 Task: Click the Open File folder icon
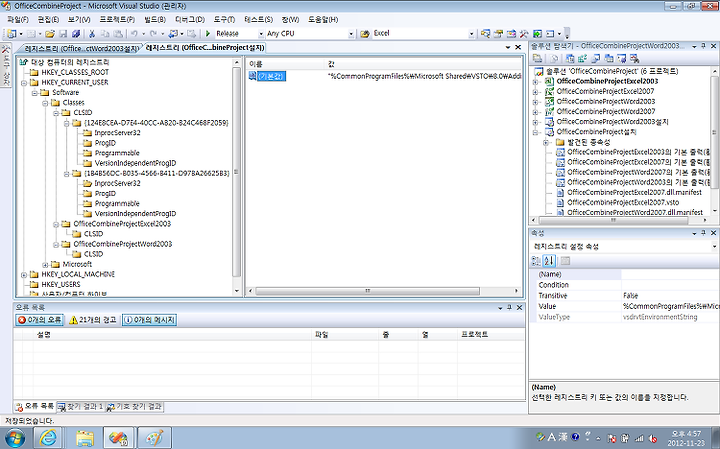(50, 34)
